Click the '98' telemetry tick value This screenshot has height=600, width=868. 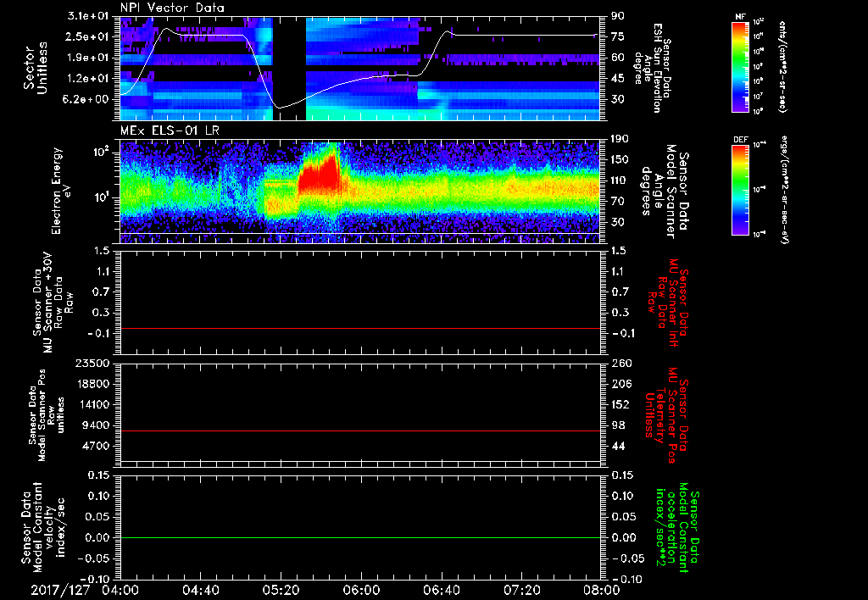[x=618, y=425]
